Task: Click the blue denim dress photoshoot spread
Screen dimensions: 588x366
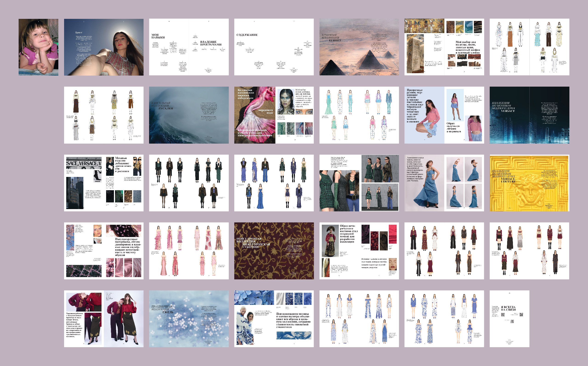Action: tap(444, 183)
